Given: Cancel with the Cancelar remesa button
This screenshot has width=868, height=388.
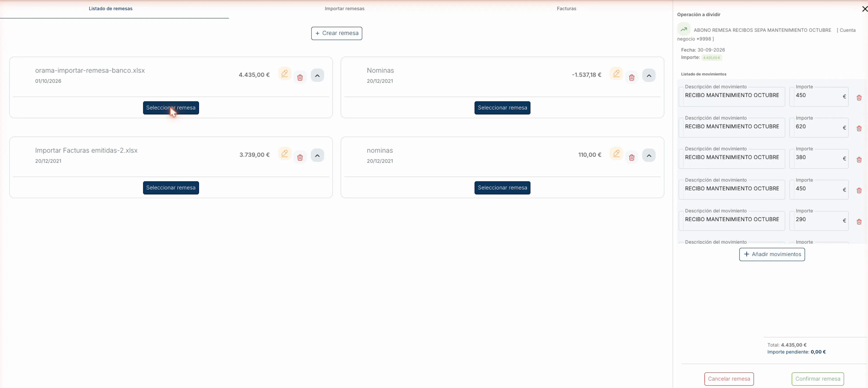Looking at the screenshot, I should click(729, 379).
